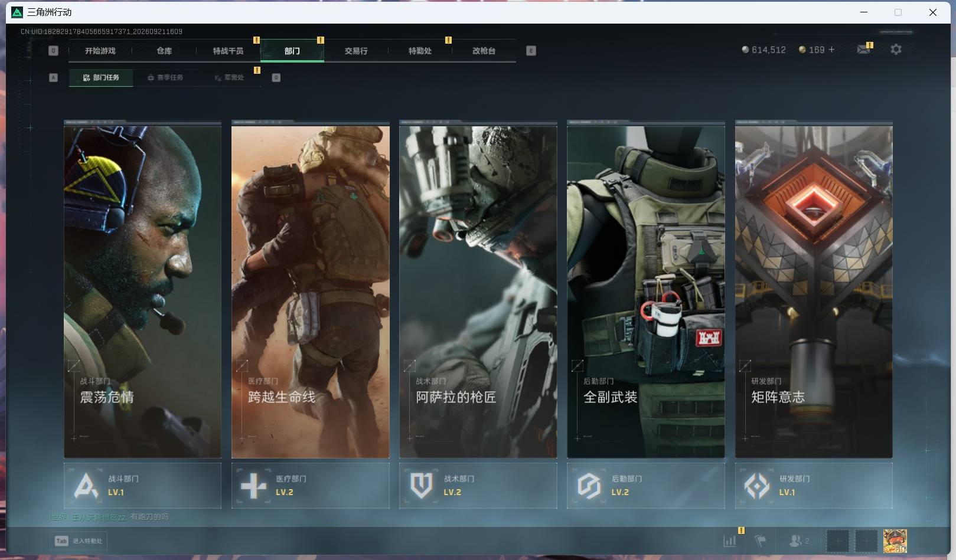Open the 全副武装 logistics mission card
Screen dimensions: 956x560
click(x=645, y=292)
